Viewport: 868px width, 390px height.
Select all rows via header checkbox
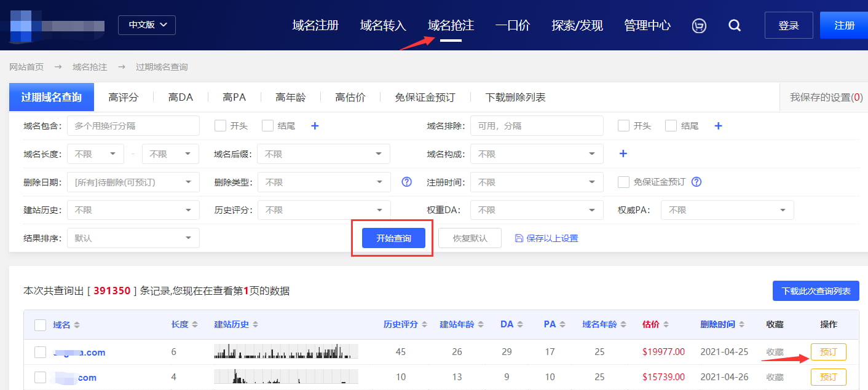tap(41, 325)
